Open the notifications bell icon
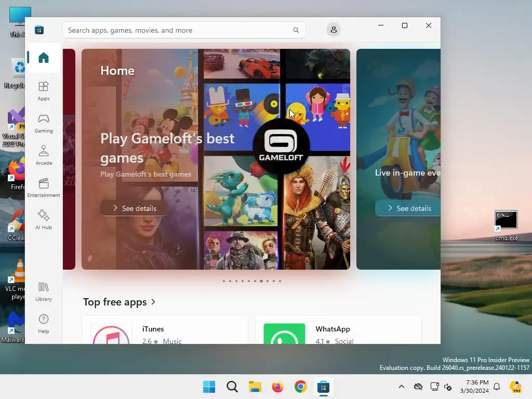Screen dimensions: 532x399 coord(497,387)
